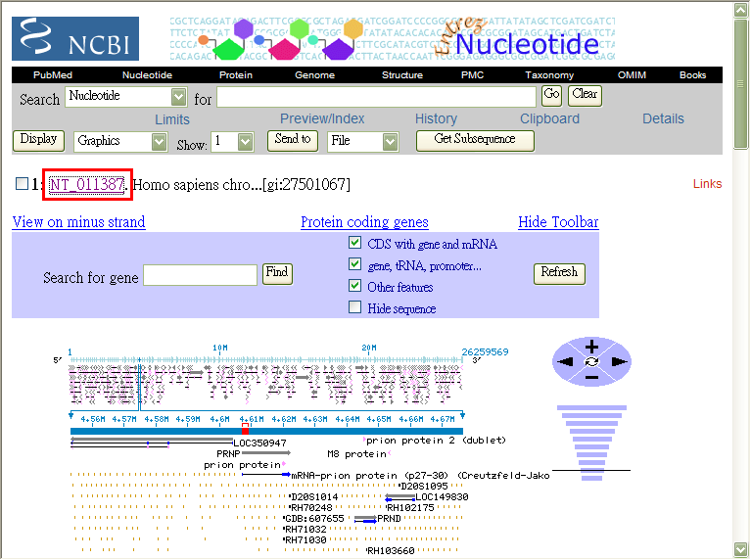Viewport: 751px width, 560px height.
Task: Zoom out with the minus icon
Action: point(591,377)
